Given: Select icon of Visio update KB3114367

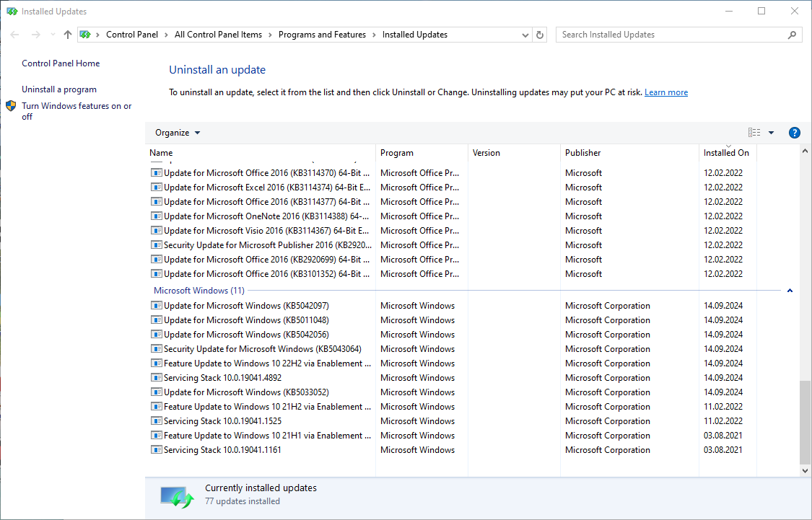Looking at the screenshot, I should 157,231.
